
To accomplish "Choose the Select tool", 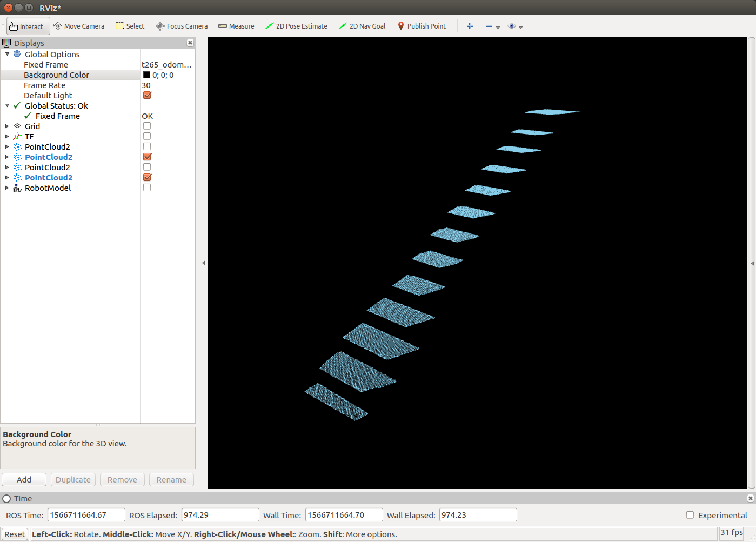I will (x=130, y=26).
